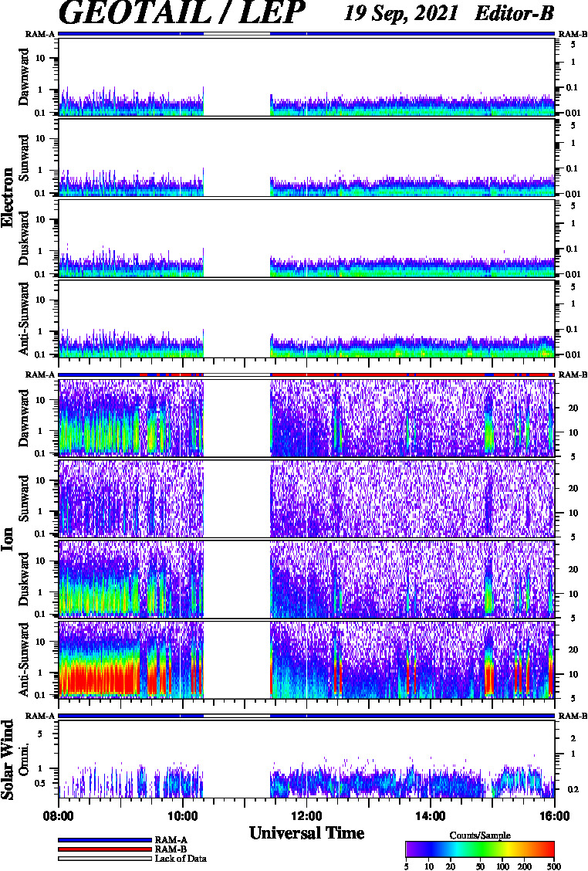
Task: Click the date 19 Sep, 2021
Action: (401, 13)
